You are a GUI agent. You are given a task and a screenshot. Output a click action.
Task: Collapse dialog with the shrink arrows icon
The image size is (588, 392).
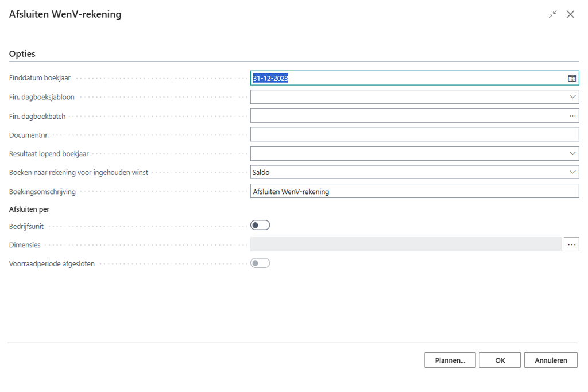553,14
